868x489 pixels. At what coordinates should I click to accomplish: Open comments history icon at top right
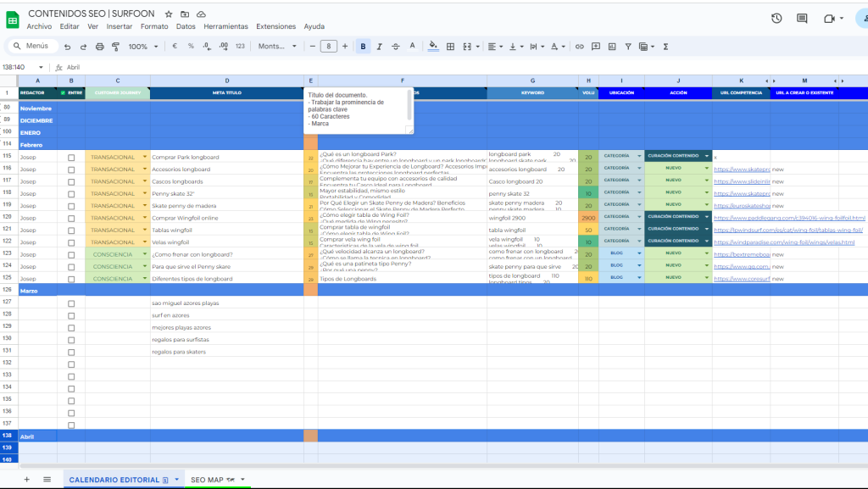pyautogui.click(x=803, y=19)
